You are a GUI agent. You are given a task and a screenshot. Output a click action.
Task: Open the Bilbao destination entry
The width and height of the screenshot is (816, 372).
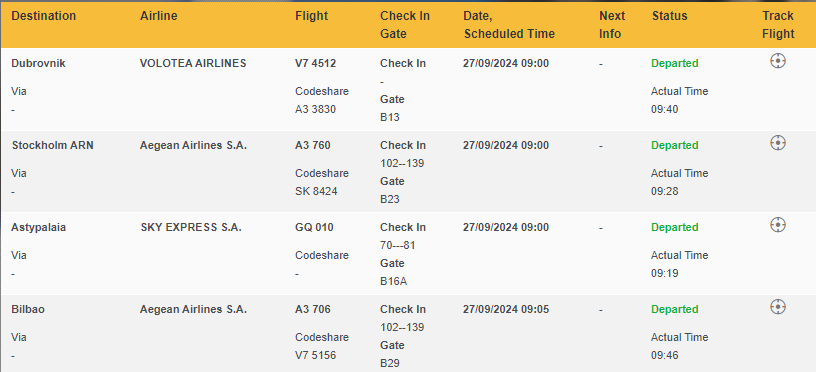tap(28, 310)
